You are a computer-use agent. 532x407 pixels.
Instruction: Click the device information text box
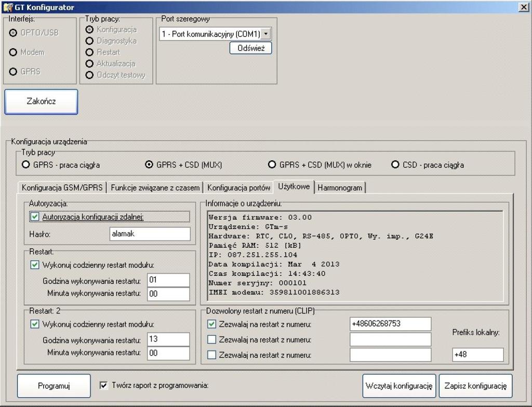pyautogui.click(x=355, y=256)
